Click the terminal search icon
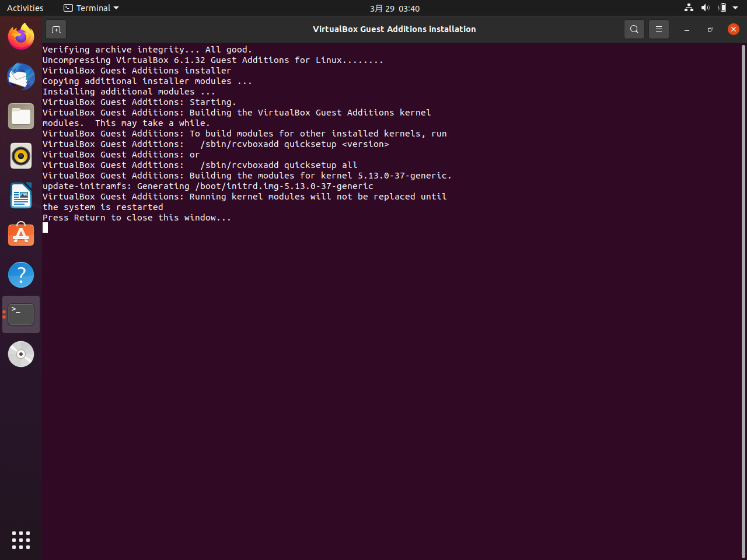The height and width of the screenshot is (560, 747). click(x=634, y=29)
